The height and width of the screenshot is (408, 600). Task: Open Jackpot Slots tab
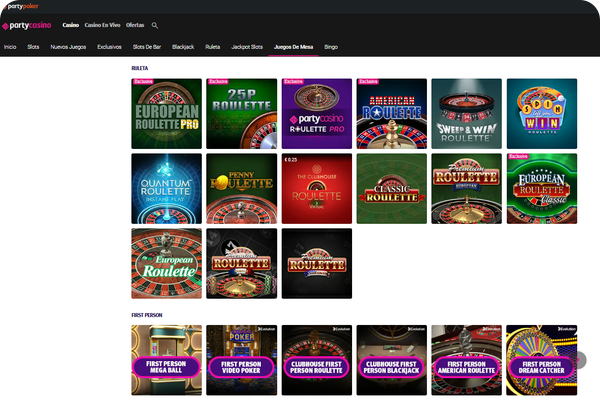click(x=247, y=47)
